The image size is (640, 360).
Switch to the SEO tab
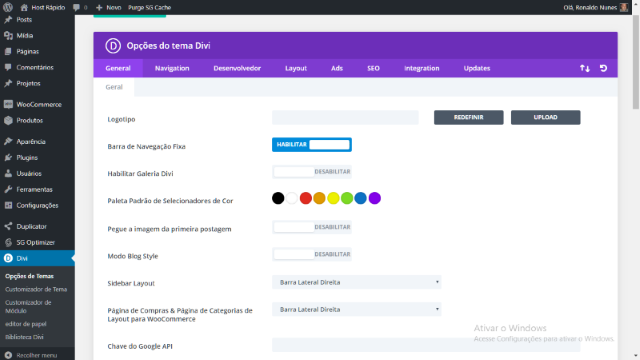click(x=373, y=68)
